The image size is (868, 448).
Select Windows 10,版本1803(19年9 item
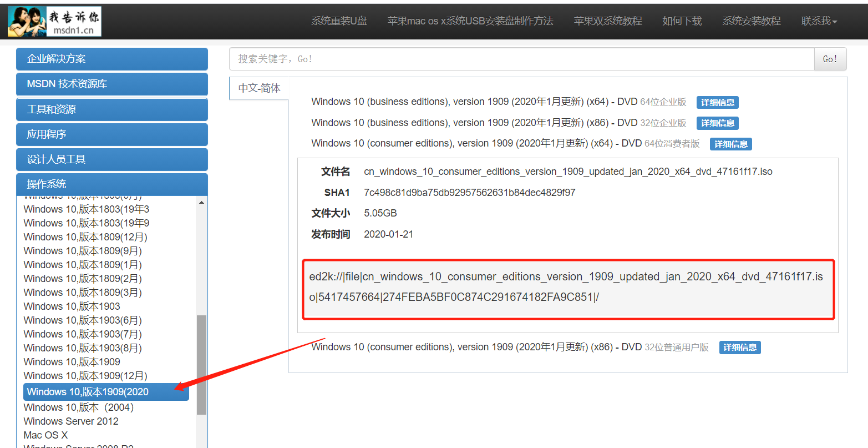87,223
